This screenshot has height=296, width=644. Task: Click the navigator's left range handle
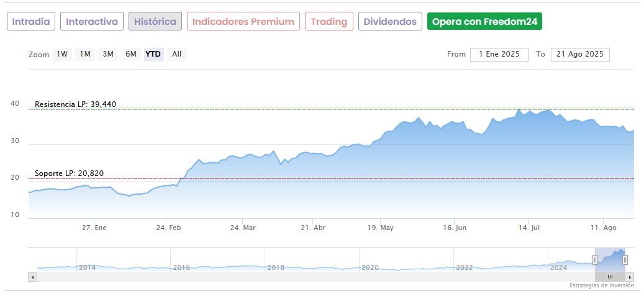(595, 260)
